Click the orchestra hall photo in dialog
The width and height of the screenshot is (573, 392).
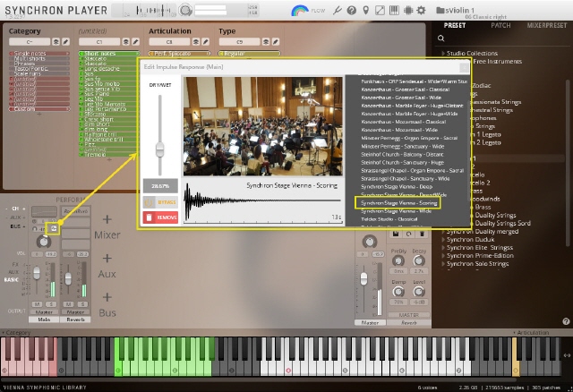(263, 126)
